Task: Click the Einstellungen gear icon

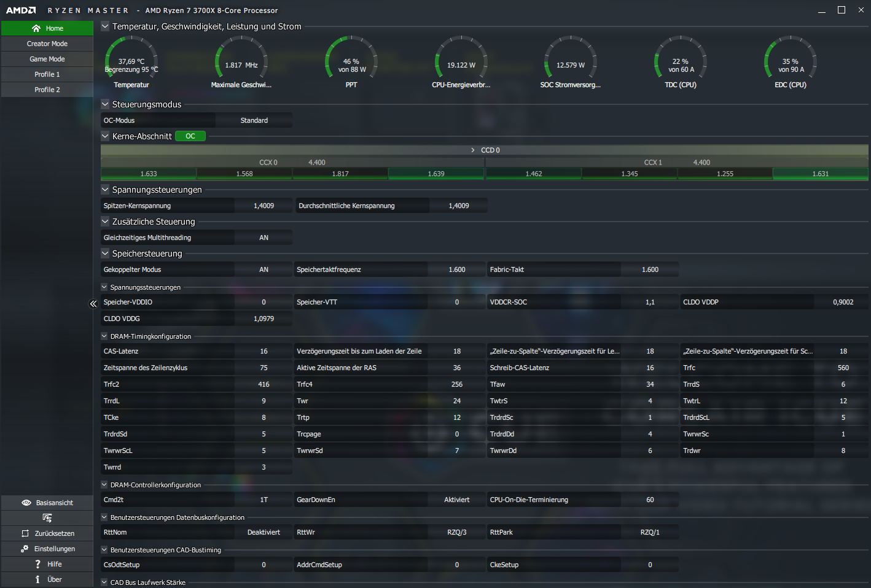Action: [x=25, y=549]
